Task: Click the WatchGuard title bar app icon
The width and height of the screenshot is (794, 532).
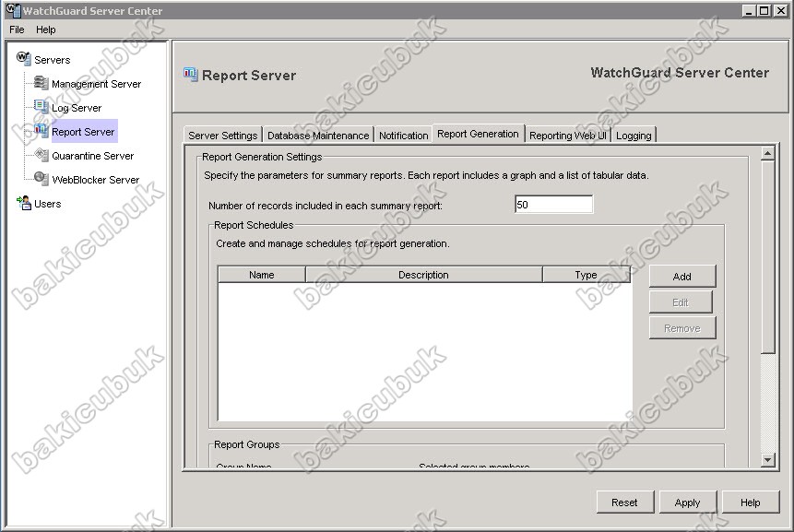Action: click(13, 10)
